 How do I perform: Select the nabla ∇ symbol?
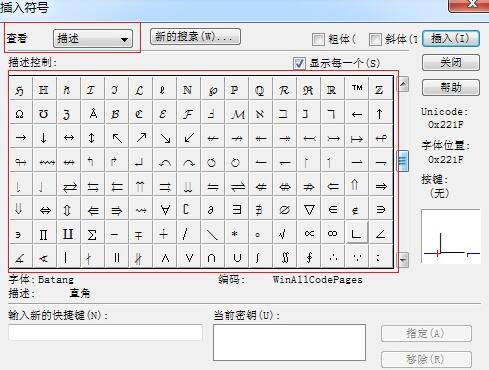pyautogui.click(x=309, y=209)
